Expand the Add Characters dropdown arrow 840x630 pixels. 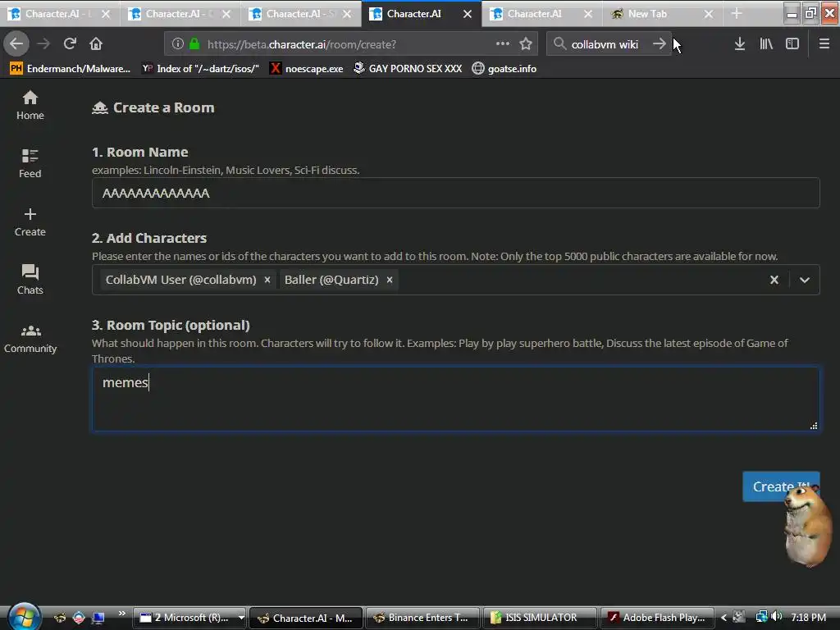[x=805, y=280]
